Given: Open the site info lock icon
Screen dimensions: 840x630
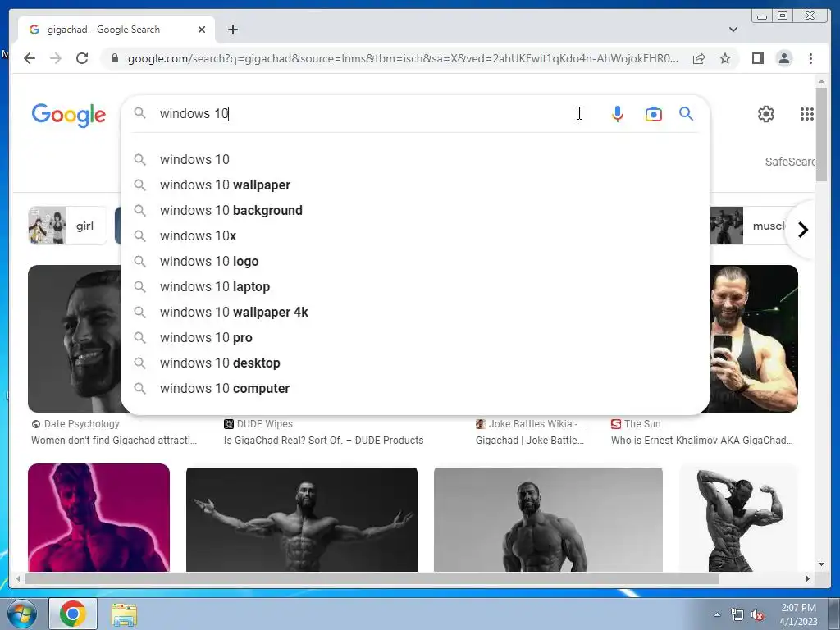Looking at the screenshot, I should (114, 58).
